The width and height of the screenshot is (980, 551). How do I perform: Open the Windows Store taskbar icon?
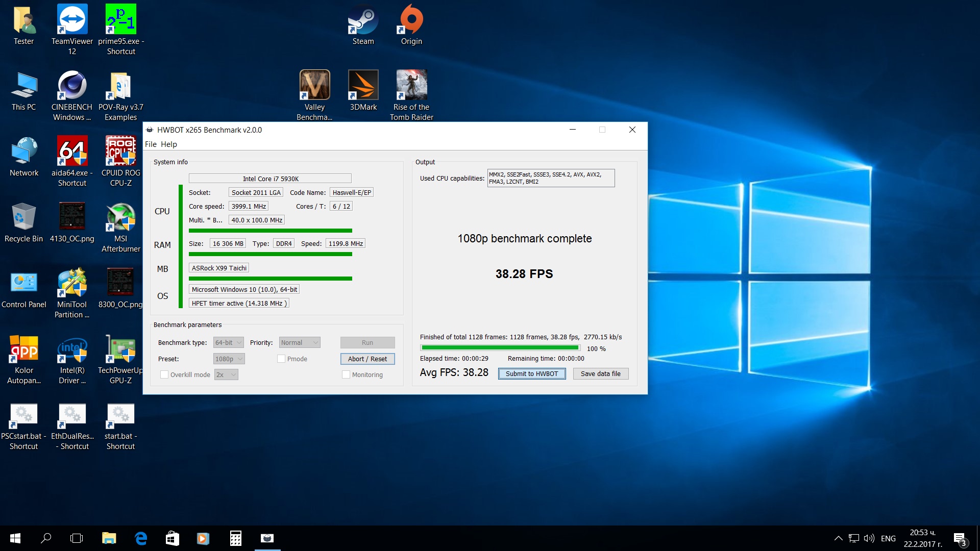[173, 538]
